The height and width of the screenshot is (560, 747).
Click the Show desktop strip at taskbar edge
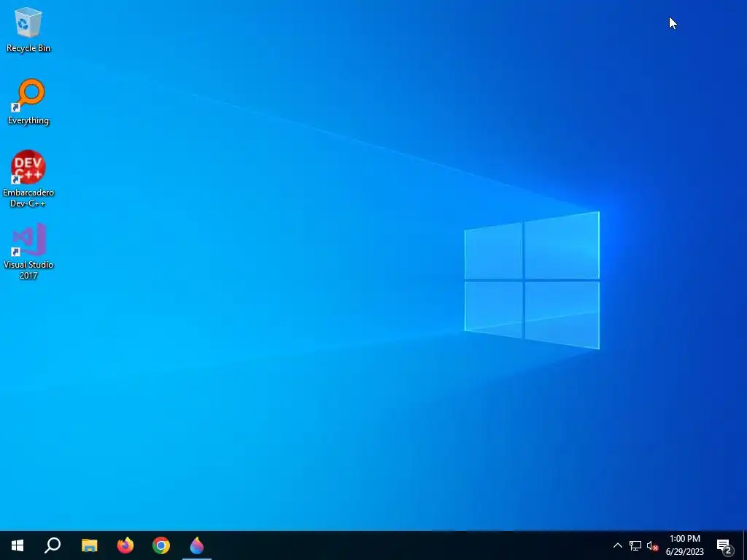pyautogui.click(x=745, y=545)
